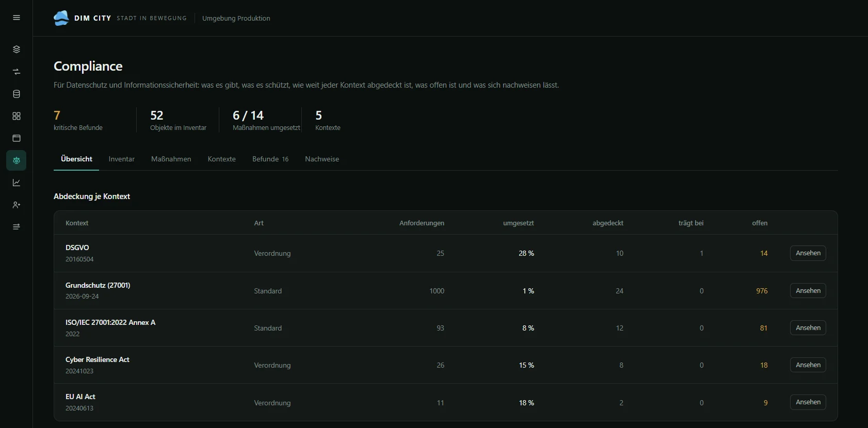Open the Nachweise tab

point(322,159)
